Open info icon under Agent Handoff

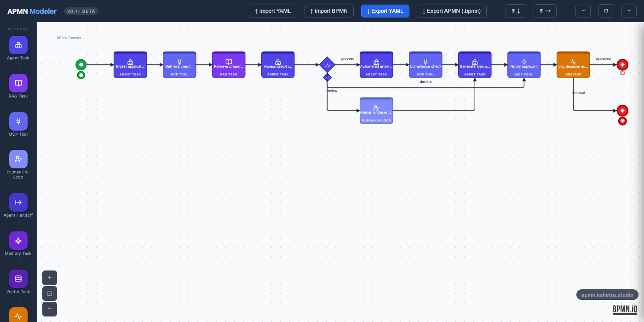click(x=18, y=223)
